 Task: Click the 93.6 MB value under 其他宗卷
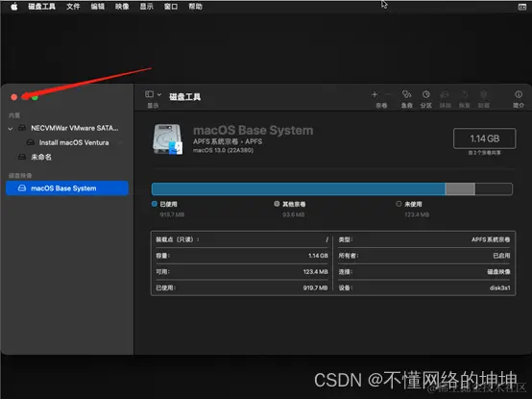[294, 214]
